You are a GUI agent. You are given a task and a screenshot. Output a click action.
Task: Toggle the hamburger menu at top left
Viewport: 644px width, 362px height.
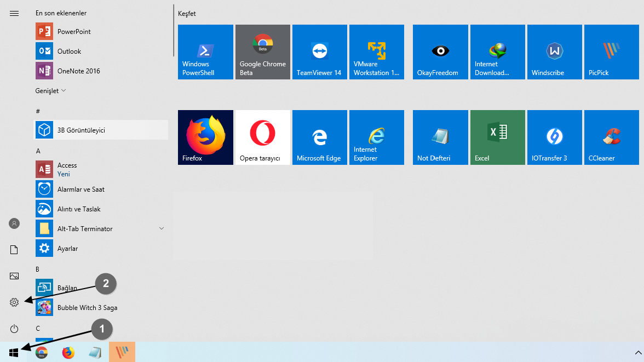click(x=14, y=13)
